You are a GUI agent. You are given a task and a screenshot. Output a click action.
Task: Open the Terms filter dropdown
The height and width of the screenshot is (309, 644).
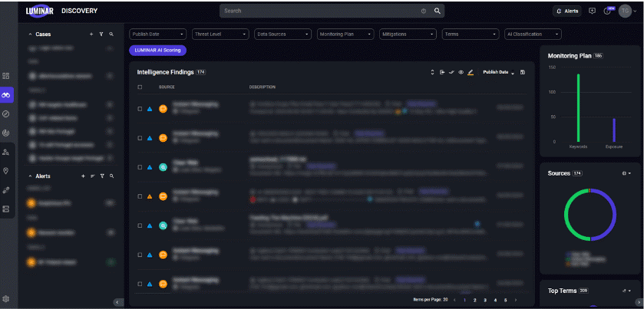pyautogui.click(x=471, y=35)
